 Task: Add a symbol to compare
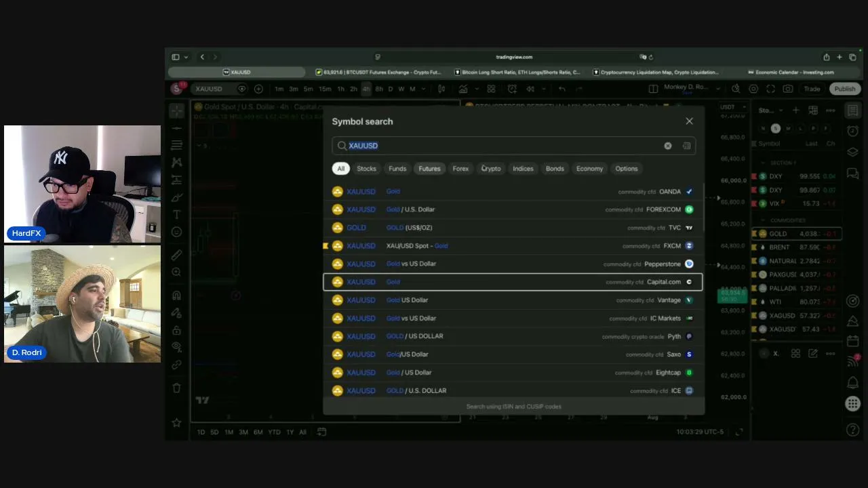click(258, 89)
